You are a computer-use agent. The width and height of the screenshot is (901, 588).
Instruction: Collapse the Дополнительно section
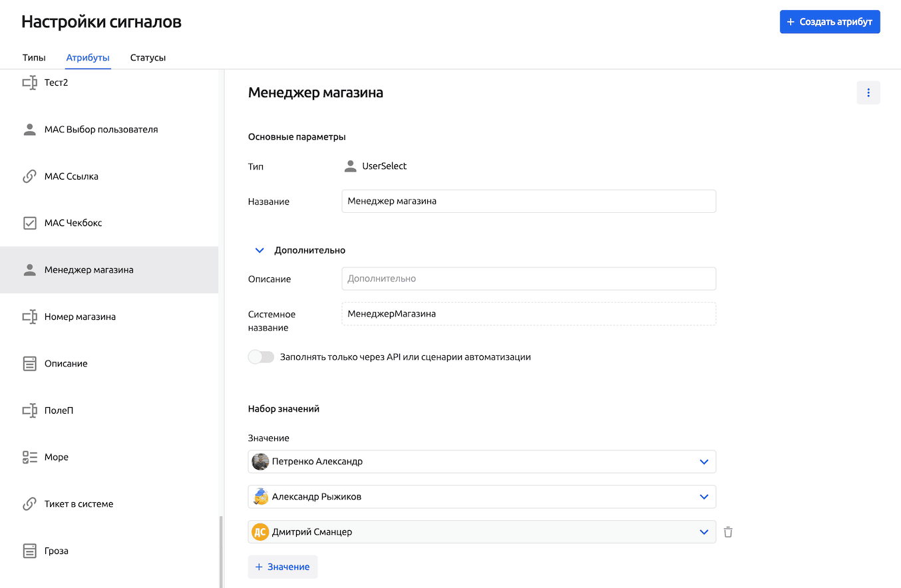(260, 251)
